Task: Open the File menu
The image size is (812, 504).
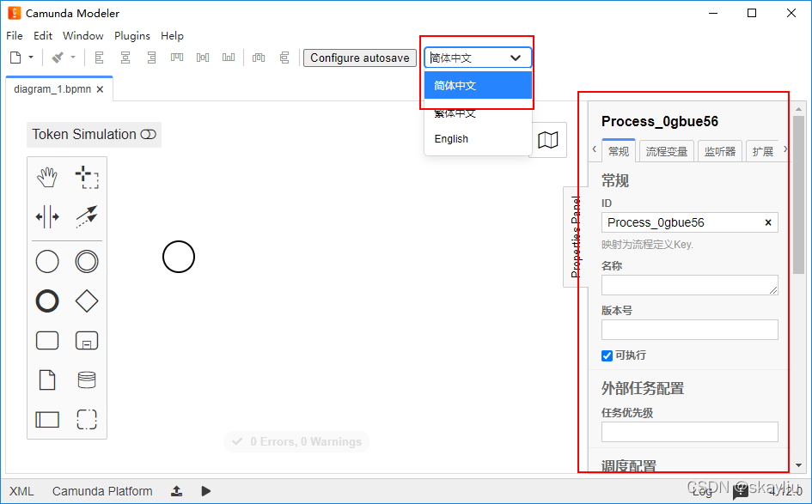Action: coord(15,36)
